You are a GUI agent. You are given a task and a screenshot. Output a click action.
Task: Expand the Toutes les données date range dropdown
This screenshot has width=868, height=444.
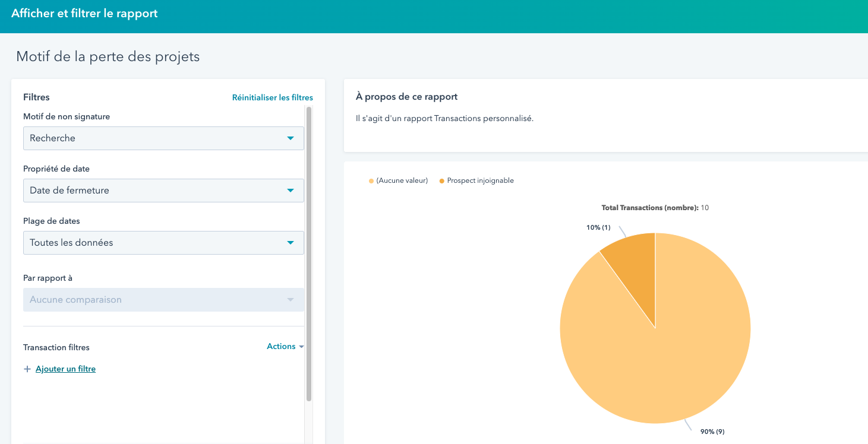(163, 243)
